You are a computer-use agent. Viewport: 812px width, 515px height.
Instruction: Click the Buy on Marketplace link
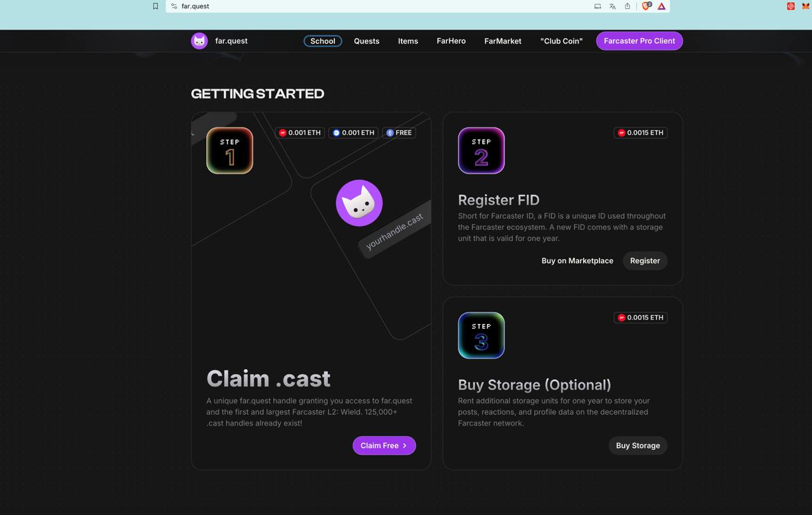(x=577, y=261)
